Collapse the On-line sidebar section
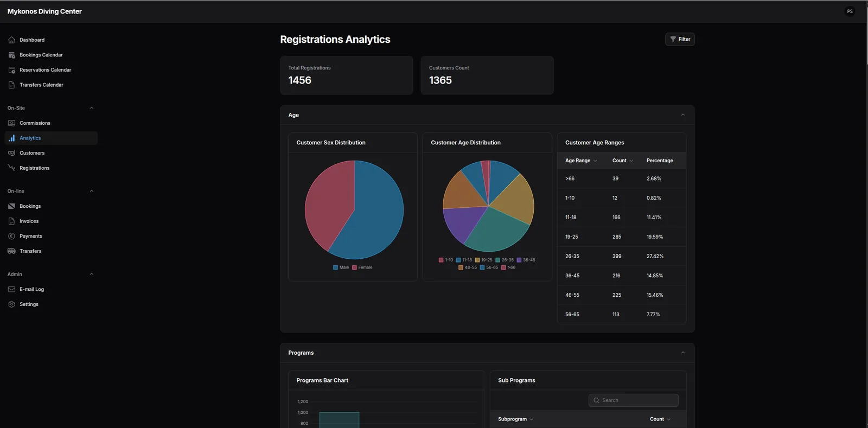 [x=92, y=191]
